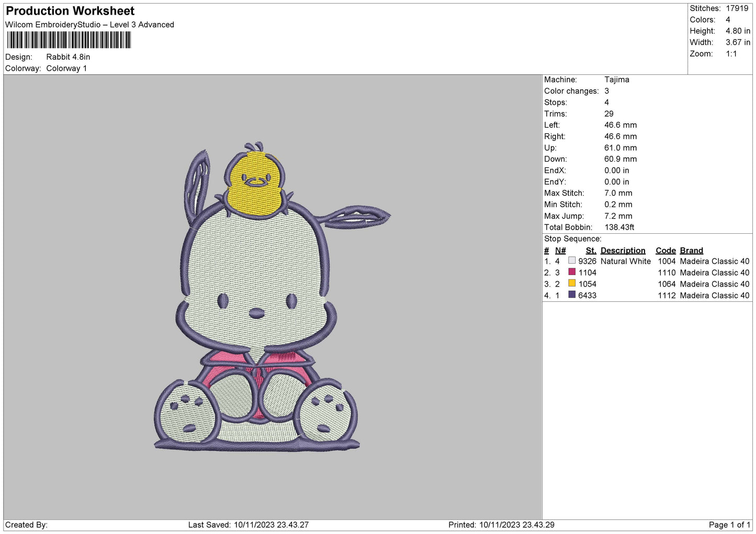The width and height of the screenshot is (756, 534).
Task: Click the 'Colorway 1' value
Action: pos(66,69)
